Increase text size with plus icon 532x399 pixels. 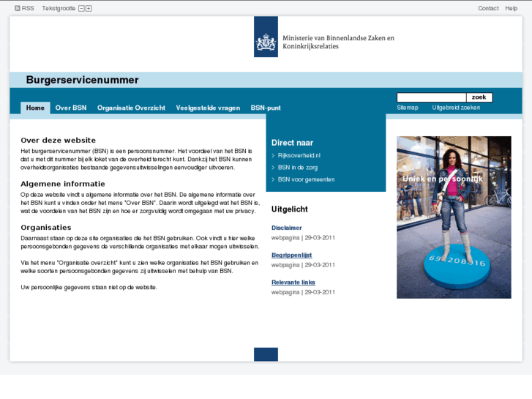click(89, 9)
